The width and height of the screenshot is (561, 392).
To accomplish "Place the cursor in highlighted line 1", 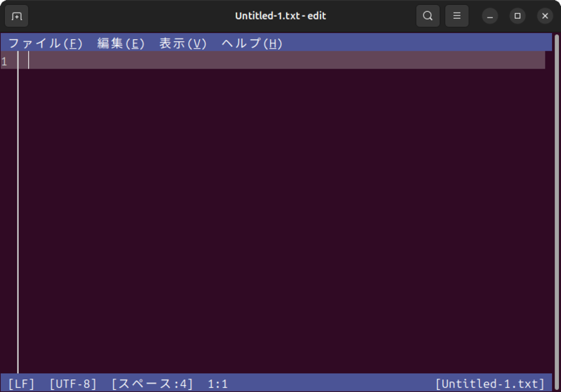I will point(280,61).
